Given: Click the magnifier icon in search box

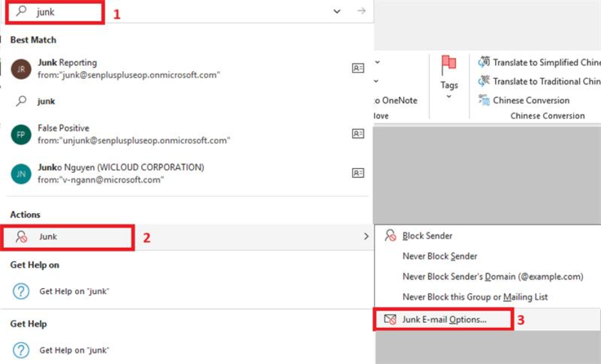Looking at the screenshot, I should point(21,11).
